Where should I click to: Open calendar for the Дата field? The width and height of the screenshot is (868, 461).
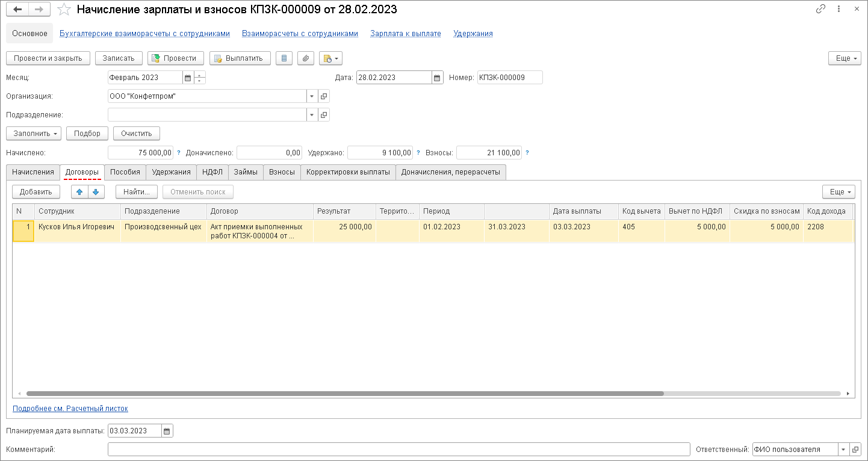coord(438,78)
